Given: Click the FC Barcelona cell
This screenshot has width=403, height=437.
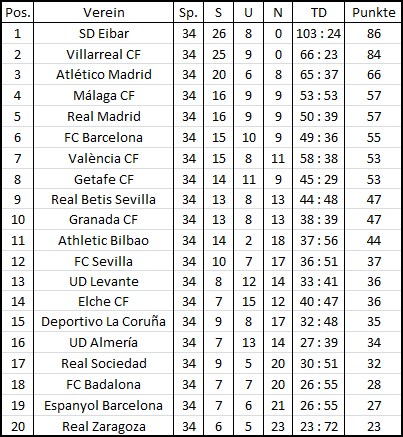Looking at the screenshot, I should pyautogui.click(x=104, y=137).
